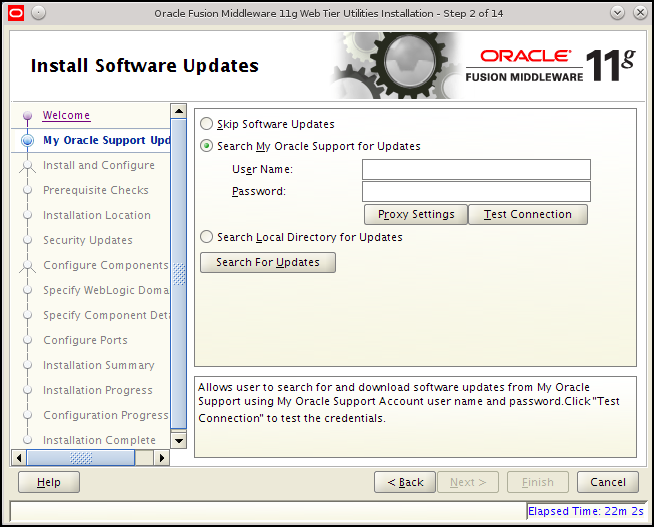Click the Configure Components step node
This screenshot has height=527, width=654.
click(28, 266)
